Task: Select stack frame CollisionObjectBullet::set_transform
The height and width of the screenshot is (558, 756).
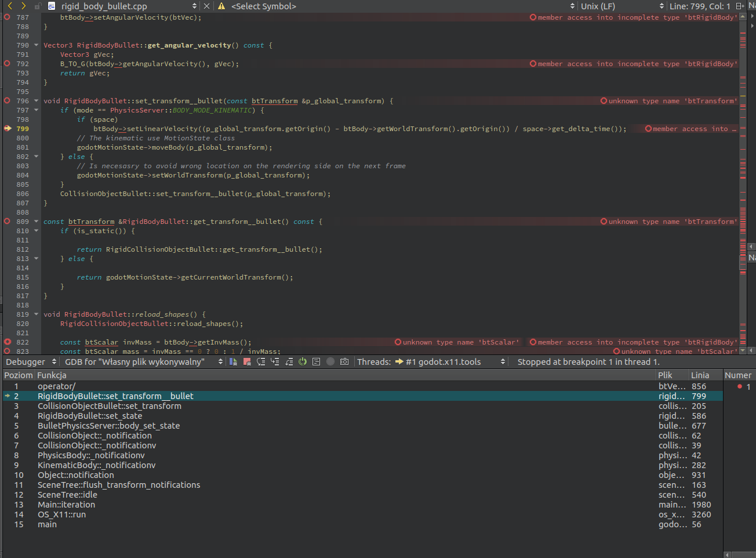Action: (362, 405)
